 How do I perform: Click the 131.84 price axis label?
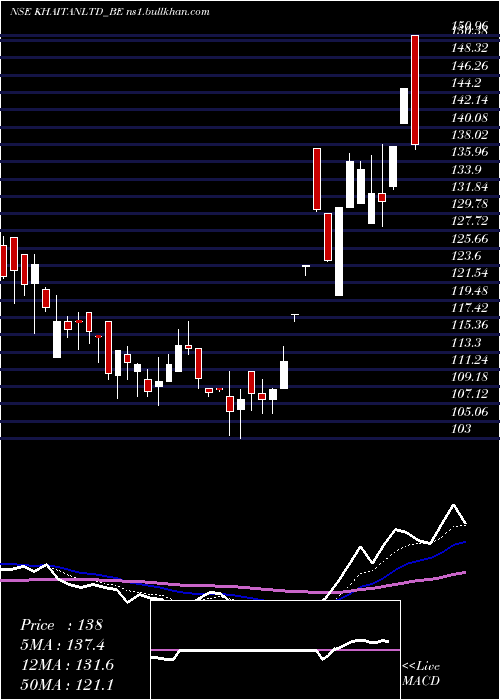click(x=469, y=187)
